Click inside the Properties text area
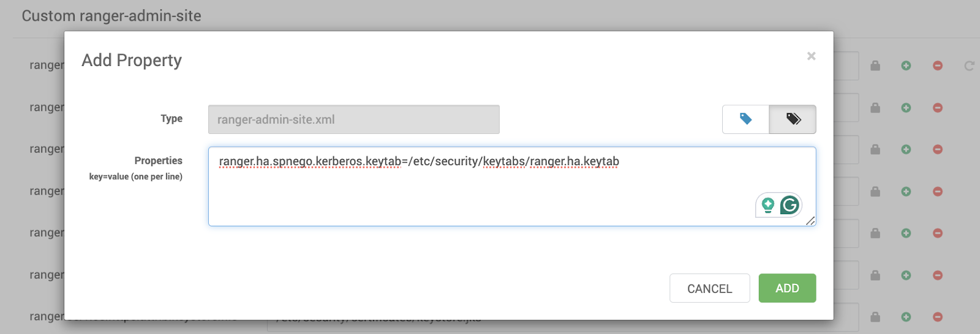This screenshot has height=334, width=980. [x=512, y=187]
